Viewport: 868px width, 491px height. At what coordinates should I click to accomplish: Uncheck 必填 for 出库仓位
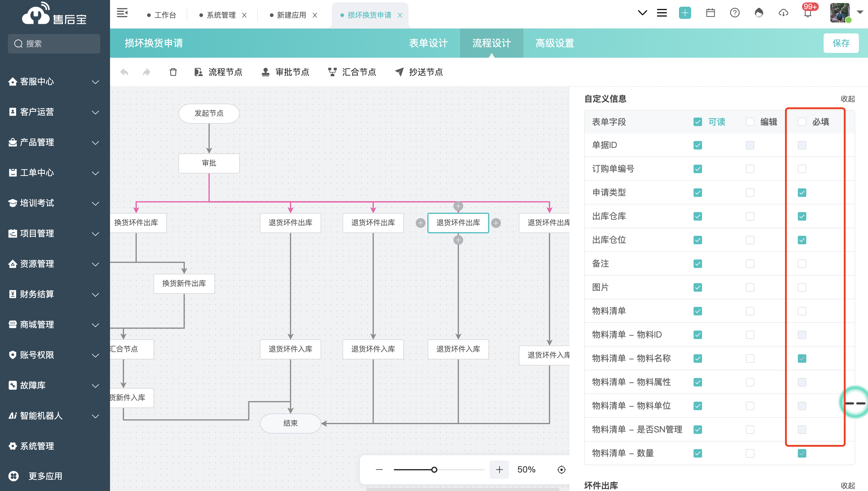(801, 240)
